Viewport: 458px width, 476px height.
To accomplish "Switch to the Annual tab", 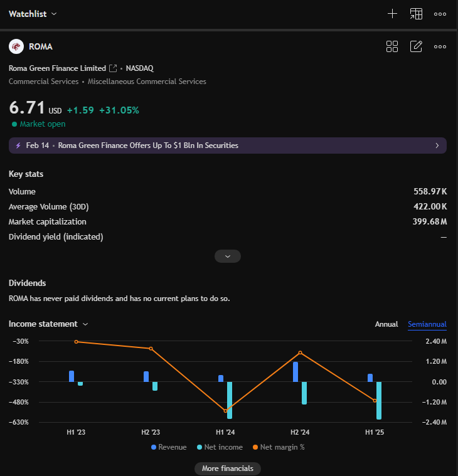I will coord(386,324).
